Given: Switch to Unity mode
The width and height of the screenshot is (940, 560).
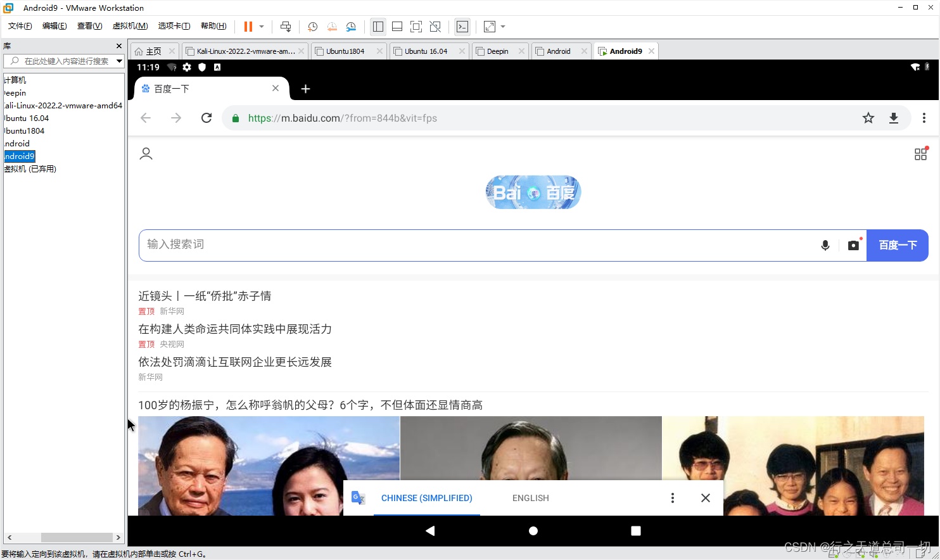Looking at the screenshot, I should click(435, 27).
